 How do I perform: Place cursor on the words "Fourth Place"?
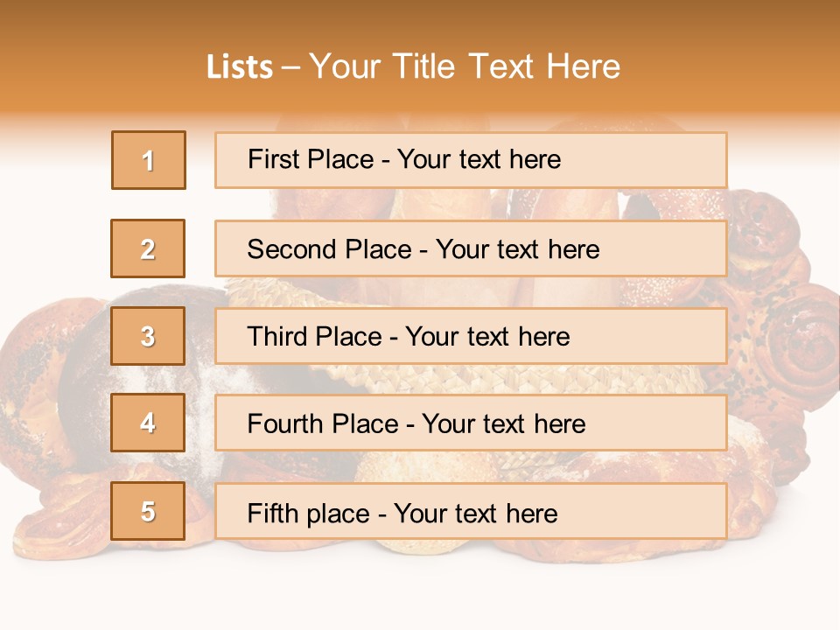tap(322, 424)
